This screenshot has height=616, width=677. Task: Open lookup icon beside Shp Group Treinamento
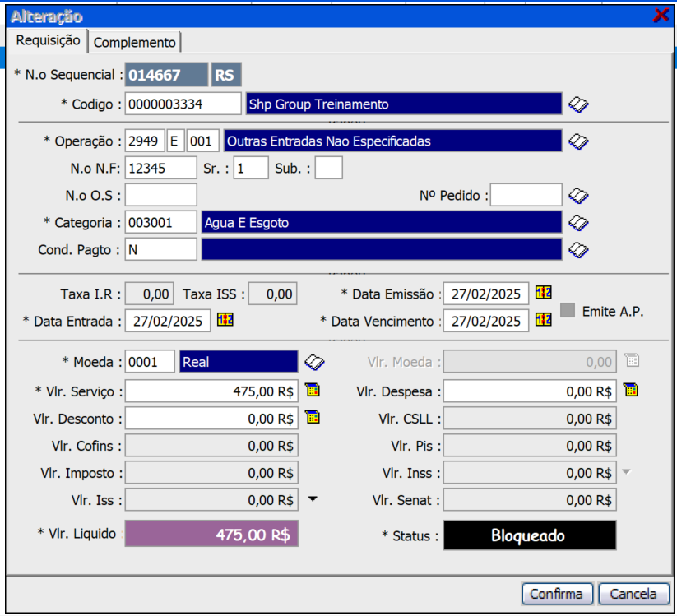[578, 104]
